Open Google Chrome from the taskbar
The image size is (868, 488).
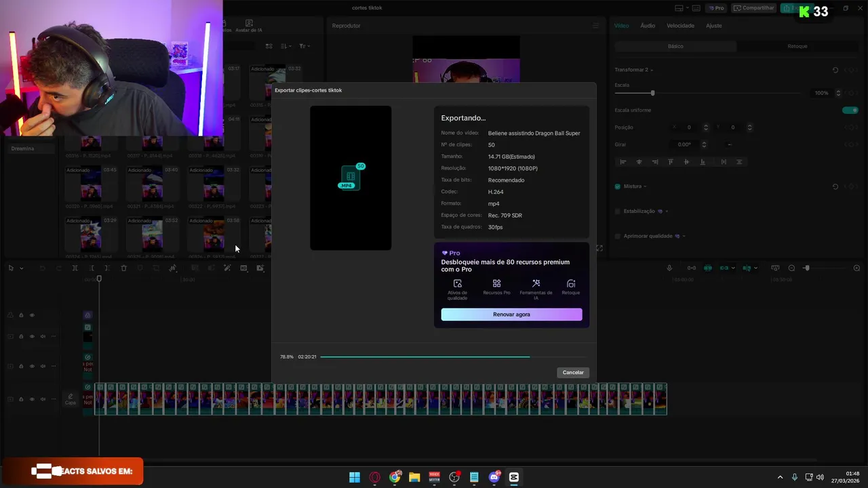[395, 477]
